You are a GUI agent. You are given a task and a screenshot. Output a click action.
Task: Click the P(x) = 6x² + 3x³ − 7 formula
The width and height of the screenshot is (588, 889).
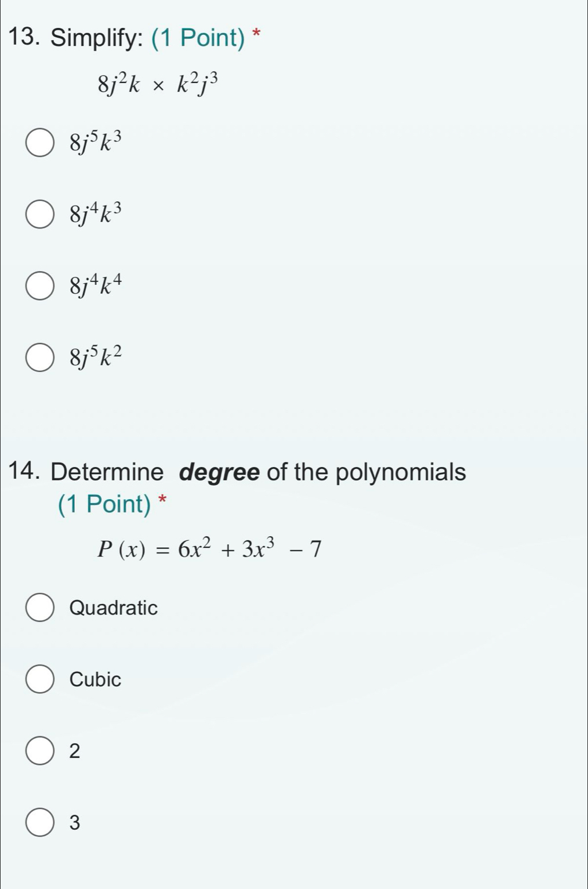(x=209, y=548)
